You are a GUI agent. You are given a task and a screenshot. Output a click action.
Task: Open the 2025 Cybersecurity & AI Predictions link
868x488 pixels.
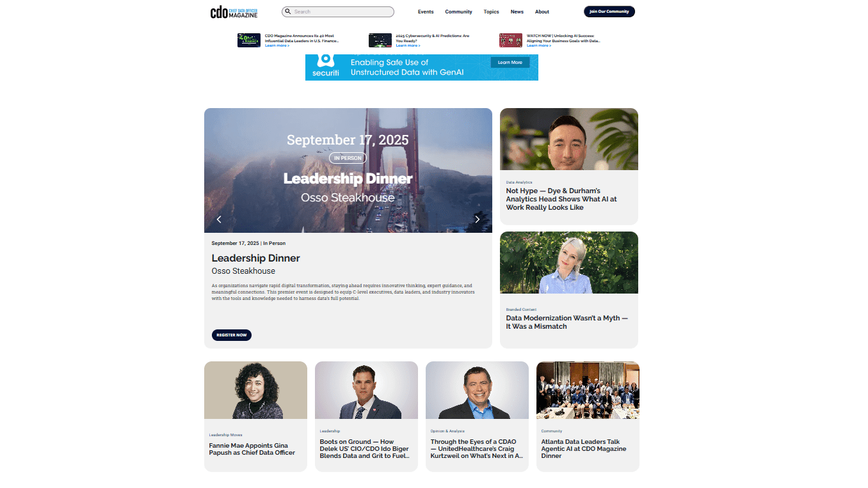433,38
